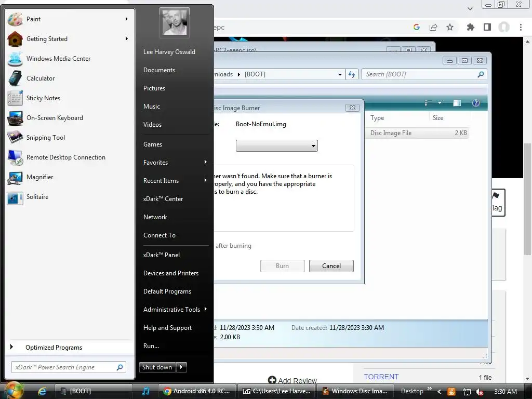Open the Desktop toolbar in the taskbar

(412, 391)
